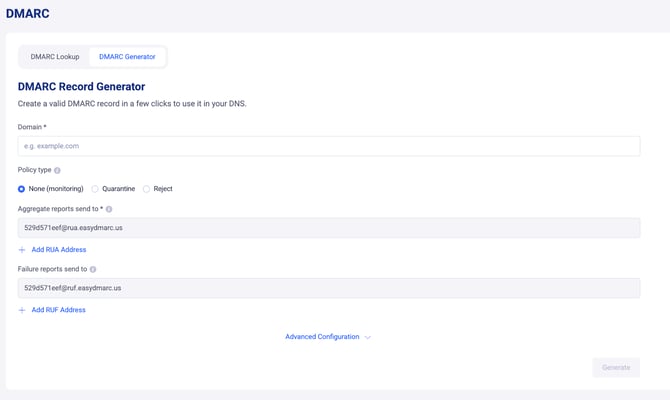
Task: Click plus icon before Add RUF Address
Action: (22, 310)
